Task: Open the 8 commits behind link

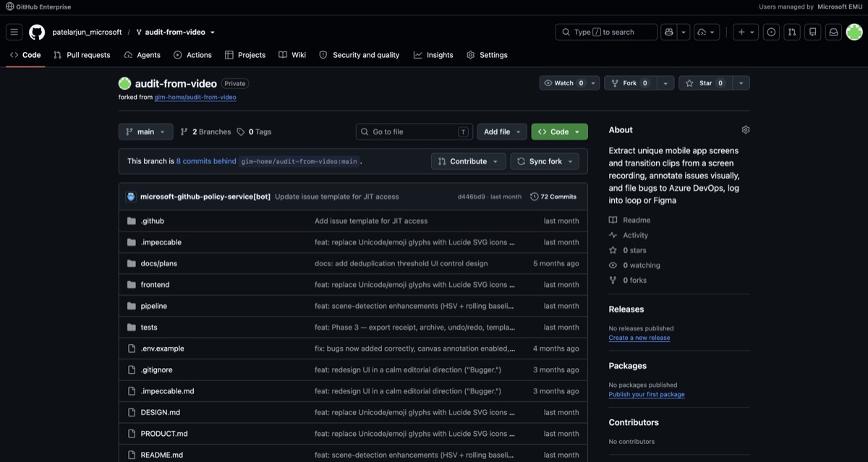Action: pos(206,161)
